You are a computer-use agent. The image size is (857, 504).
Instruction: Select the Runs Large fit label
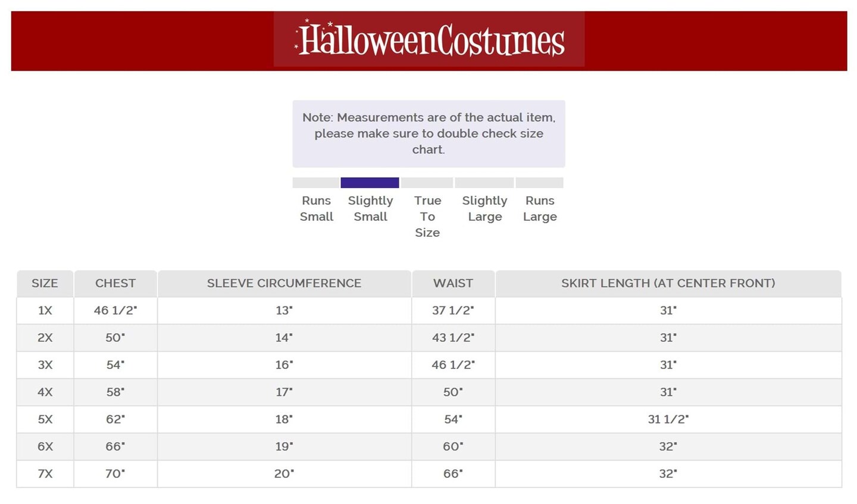[x=540, y=209]
